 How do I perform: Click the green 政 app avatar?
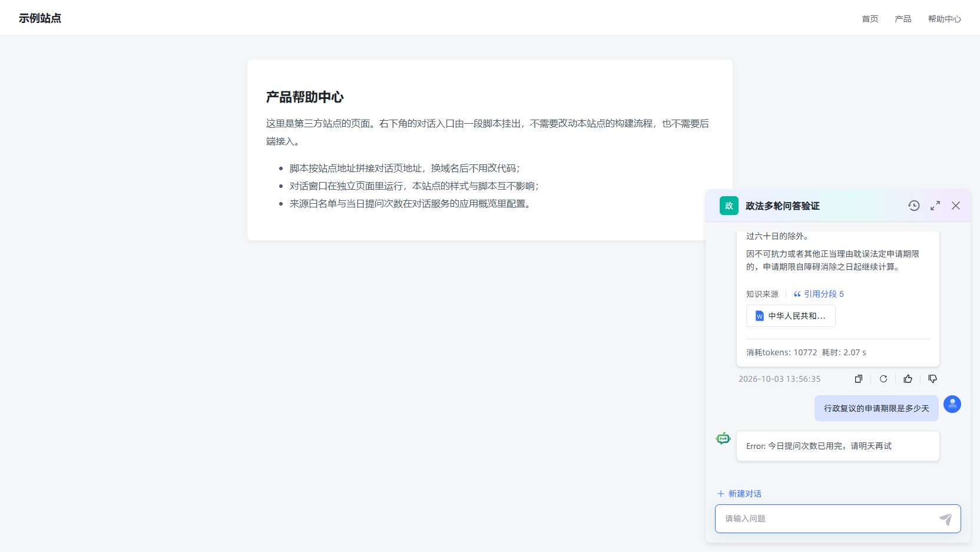(x=729, y=206)
